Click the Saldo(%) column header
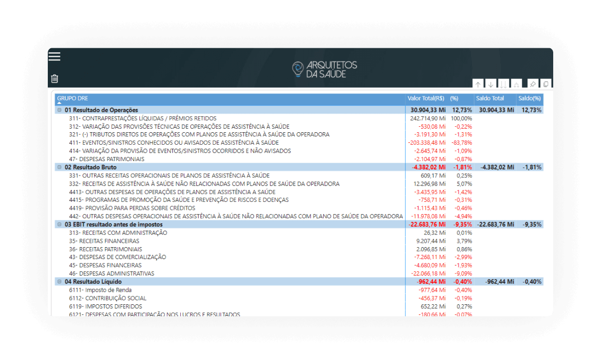The height and width of the screenshot is (364, 601). coord(529,98)
